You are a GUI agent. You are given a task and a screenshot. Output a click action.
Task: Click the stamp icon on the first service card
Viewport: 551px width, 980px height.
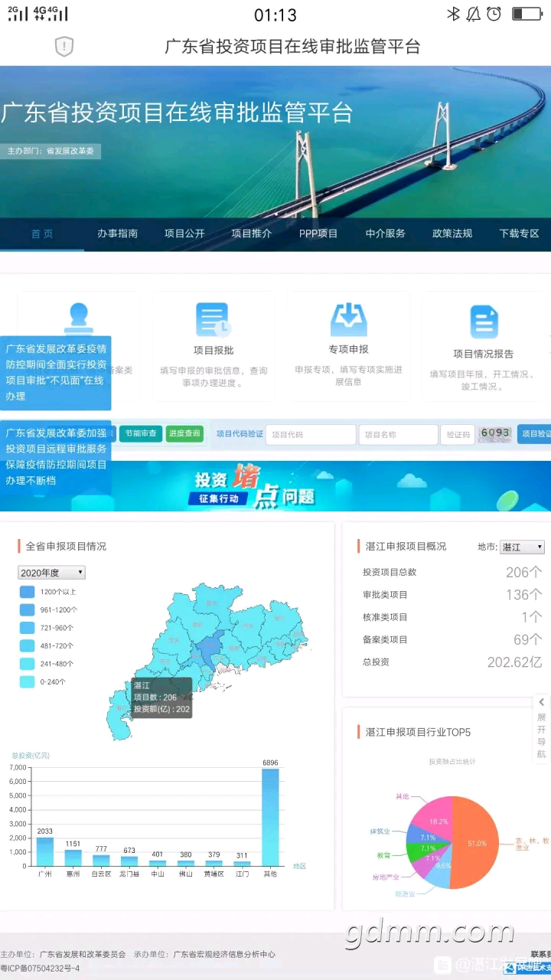tap(79, 318)
